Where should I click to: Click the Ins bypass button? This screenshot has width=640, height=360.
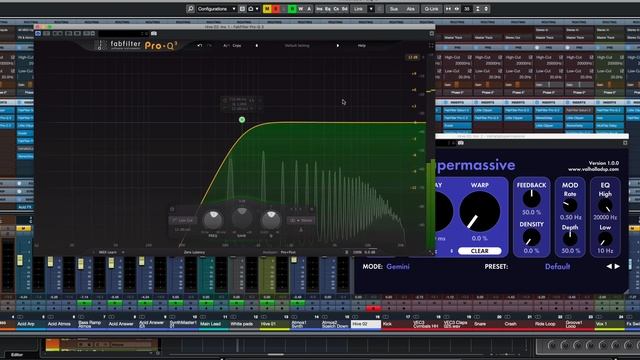(319, 9)
